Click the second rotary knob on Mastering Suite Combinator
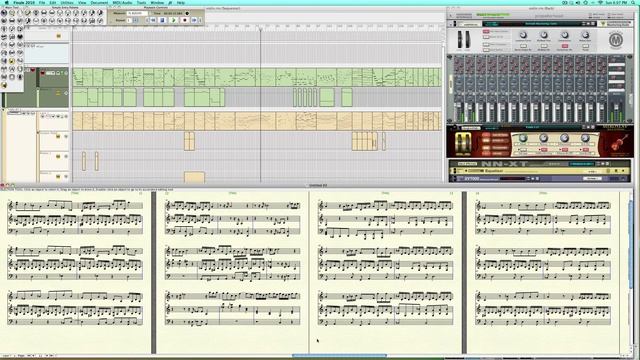This screenshot has width=640, height=360. pyautogui.click(x=544, y=35)
